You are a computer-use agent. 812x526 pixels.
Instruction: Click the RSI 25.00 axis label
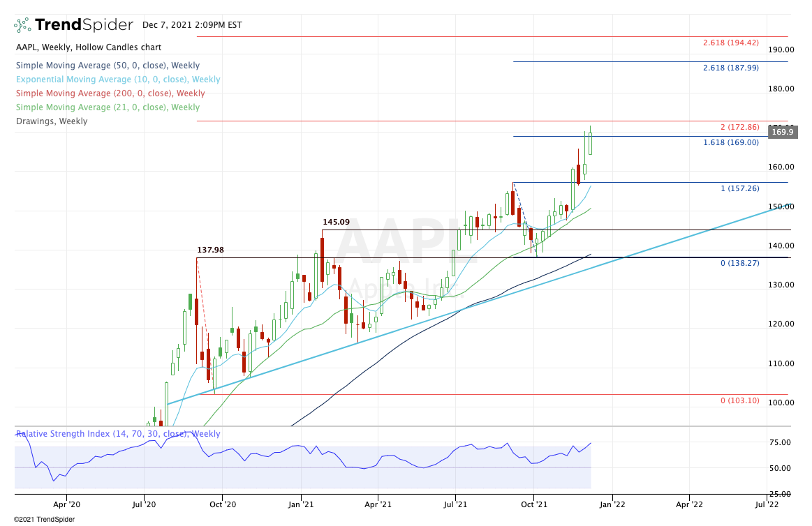pos(780,494)
